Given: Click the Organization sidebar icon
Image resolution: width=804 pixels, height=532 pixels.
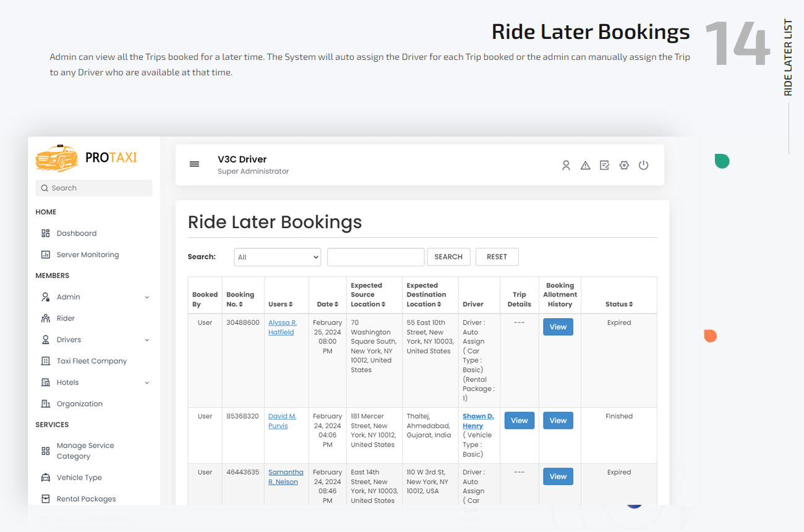Looking at the screenshot, I should (45, 403).
